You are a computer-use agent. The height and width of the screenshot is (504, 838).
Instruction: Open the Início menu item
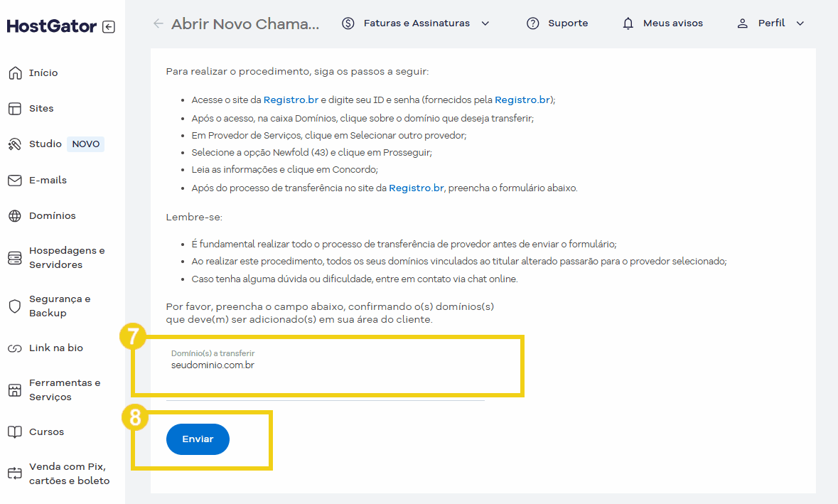pos(43,73)
